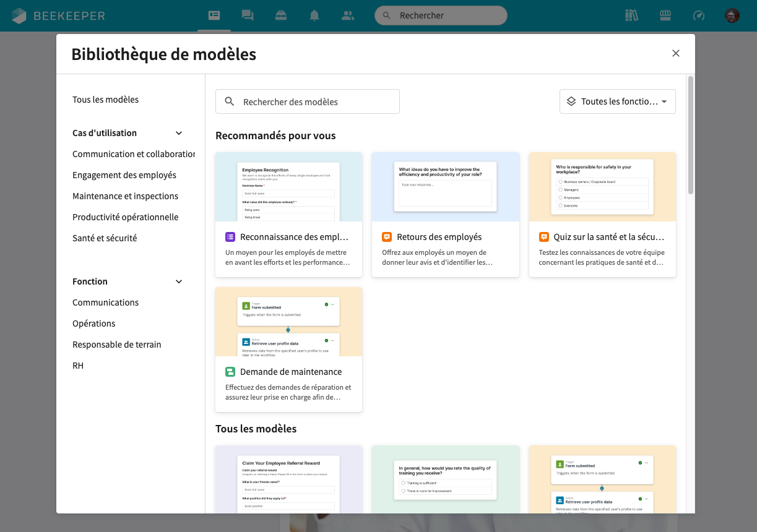
Task: Open the Toutes les fonctions dropdown
Action: click(x=617, y=101)
